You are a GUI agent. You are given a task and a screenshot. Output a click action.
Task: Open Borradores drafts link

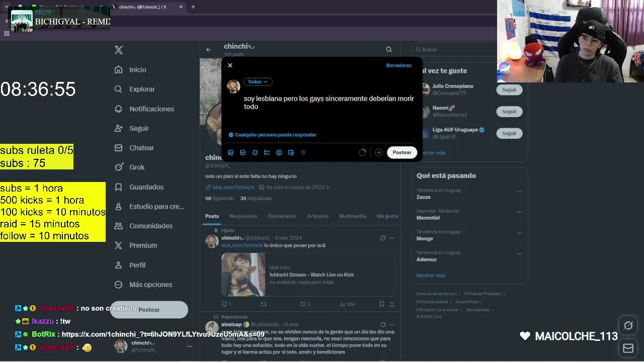[x=398, y=65]
